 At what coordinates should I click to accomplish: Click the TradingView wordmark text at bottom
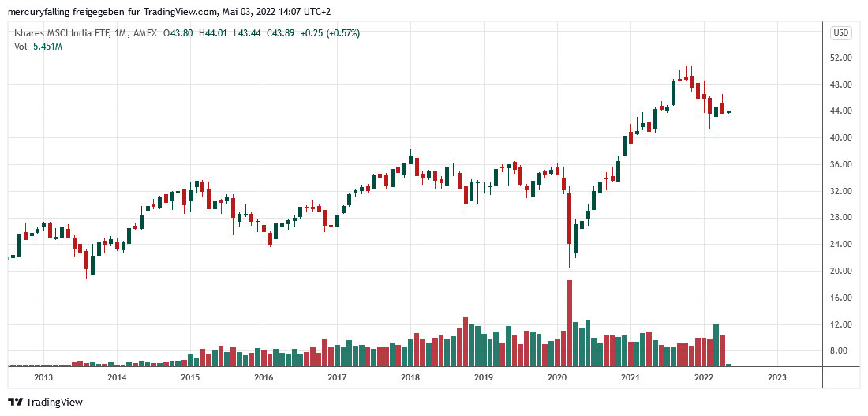coord(54,402)
